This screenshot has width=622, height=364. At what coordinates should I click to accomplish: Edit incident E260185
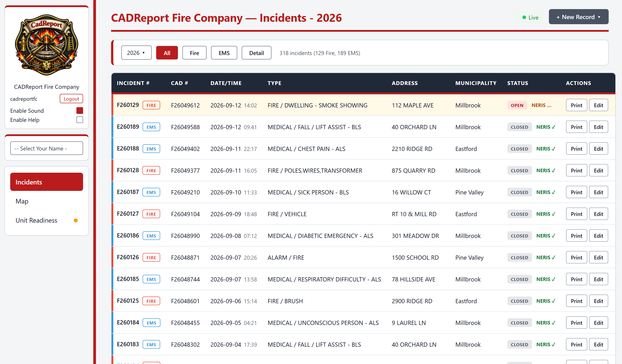pyautogui.click(x=598, y=279)
